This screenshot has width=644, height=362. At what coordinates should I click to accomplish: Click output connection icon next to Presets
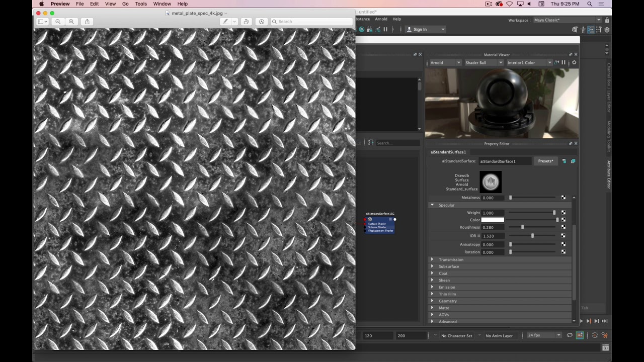(573, 161)
